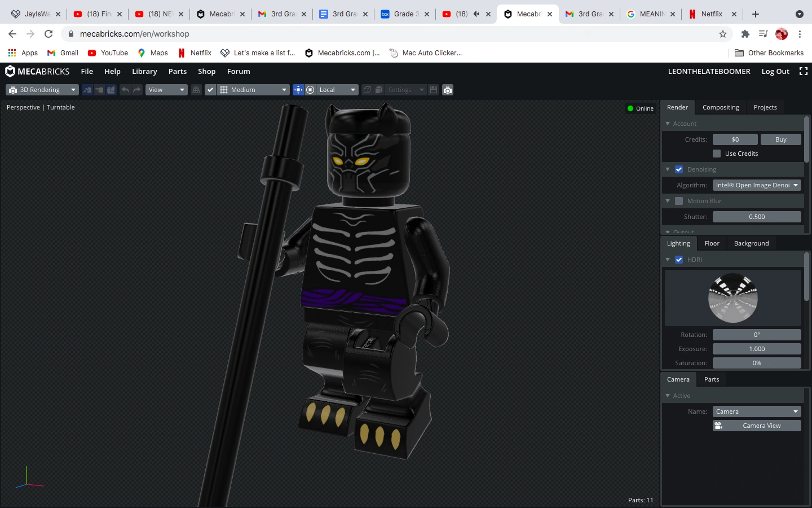The image size is (812, 508).
Task: Enable the Motion Blur checkbox
Action: pyautogui.click(x=678, y=200)
